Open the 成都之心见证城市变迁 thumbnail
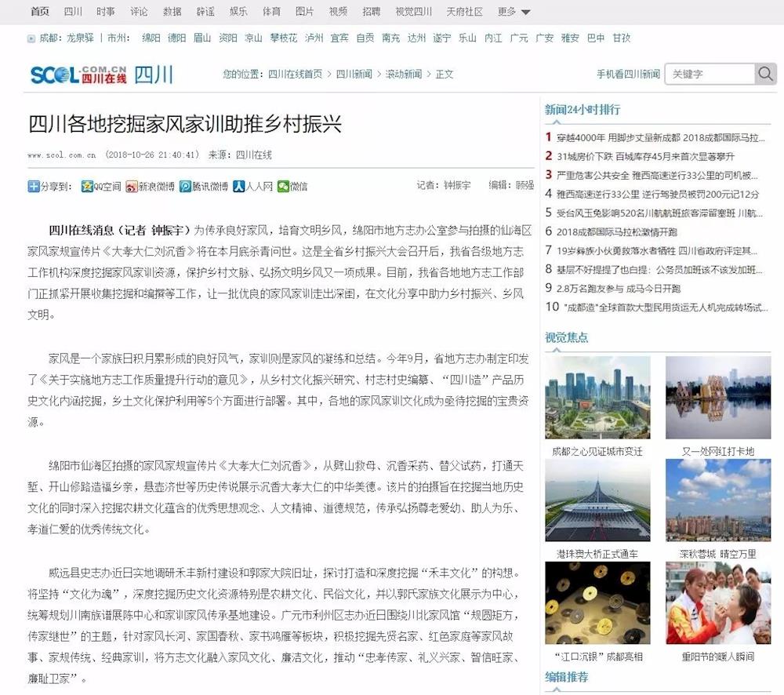The height and width of the screenshot is (695, 784). click(x=597, y=397)
